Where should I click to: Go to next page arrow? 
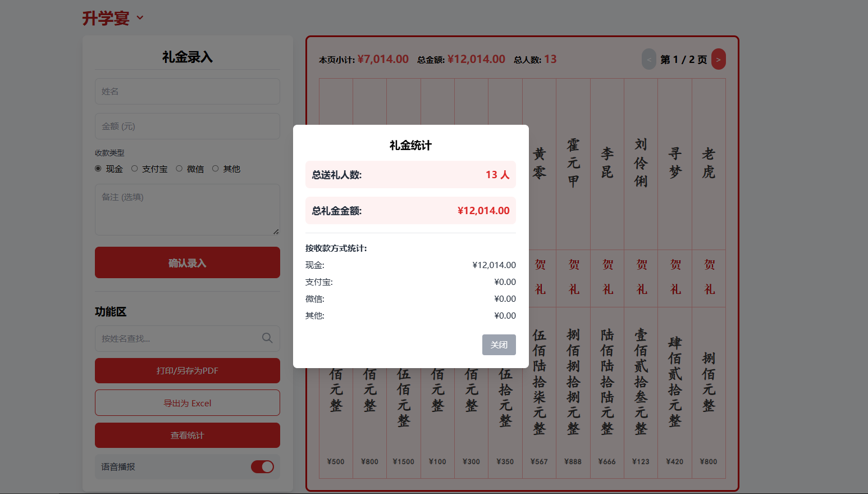point(718,60)
